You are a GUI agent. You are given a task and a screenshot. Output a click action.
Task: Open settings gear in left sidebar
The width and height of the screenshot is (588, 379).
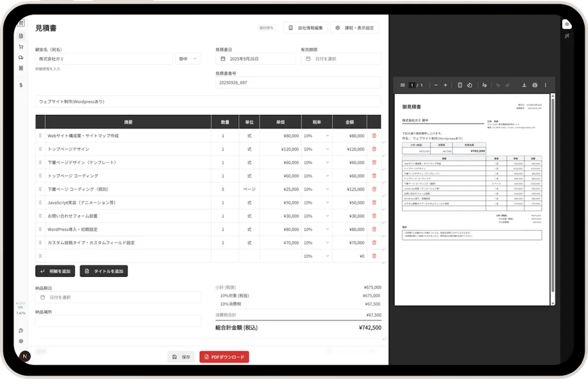[21, 341]
